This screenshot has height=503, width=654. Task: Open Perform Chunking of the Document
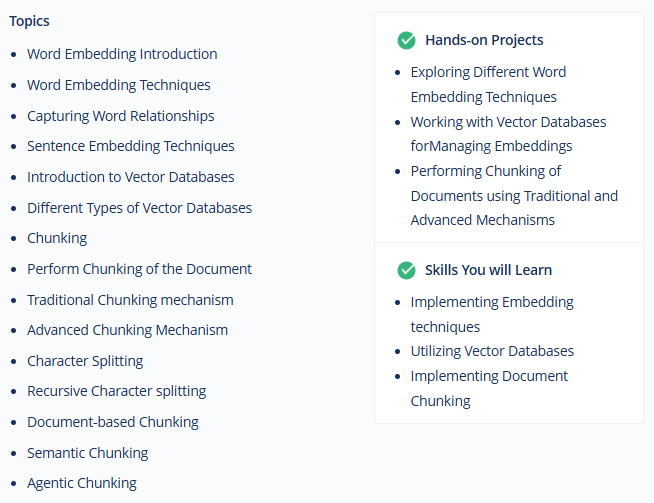point(139,269)
